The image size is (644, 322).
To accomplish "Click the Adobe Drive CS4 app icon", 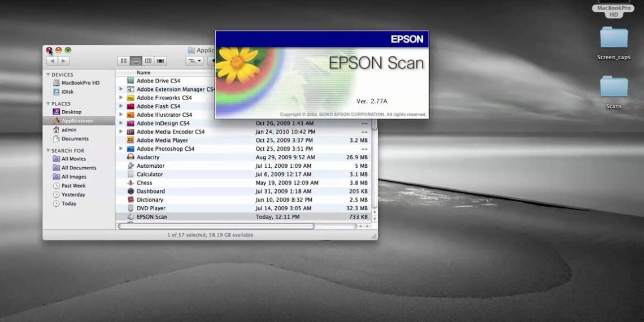I will tap(130, 80).
